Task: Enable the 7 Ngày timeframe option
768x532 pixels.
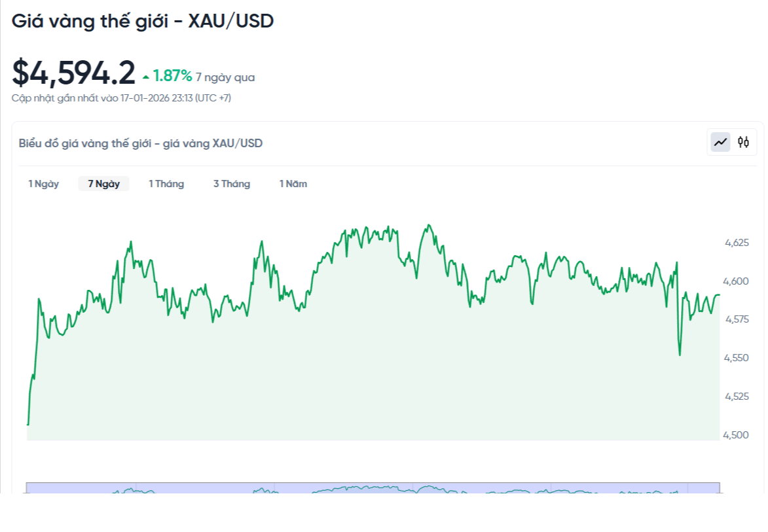Action: [103, 184]
